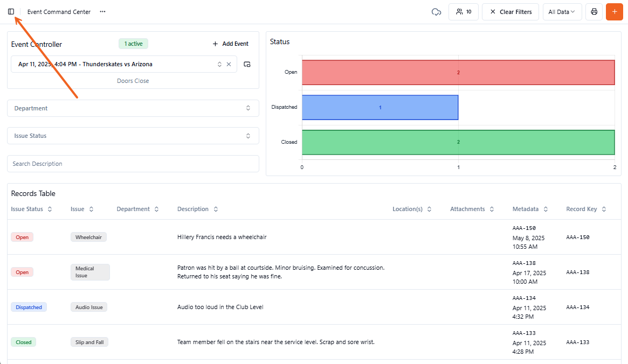Sort records by the Metadata column
Image resolution: width=628 pixels, height=364 pixels.
(x=530, y=209)
